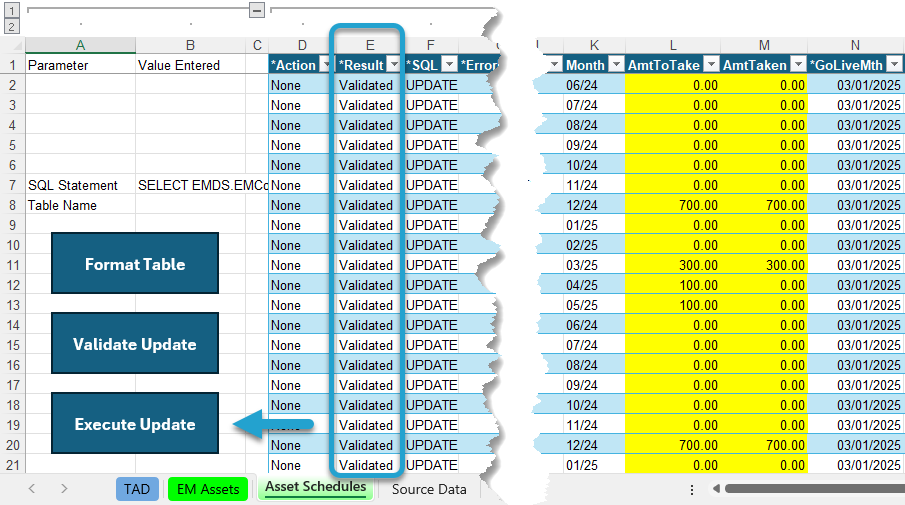Screen dimensions: 905x505
Task: Click the 'SELECT EMDS.EMC' cell in B7
Action: tap(202, 185)
